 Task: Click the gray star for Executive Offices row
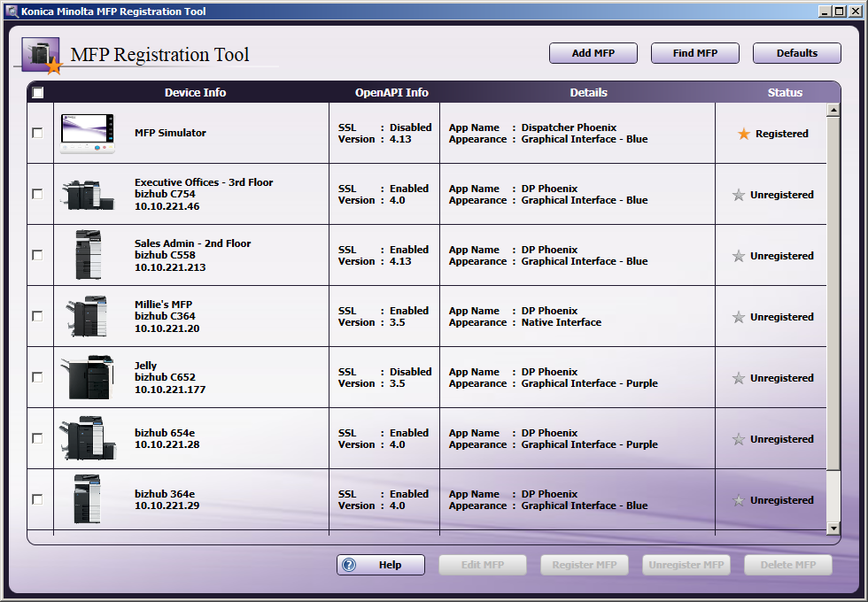739,195
